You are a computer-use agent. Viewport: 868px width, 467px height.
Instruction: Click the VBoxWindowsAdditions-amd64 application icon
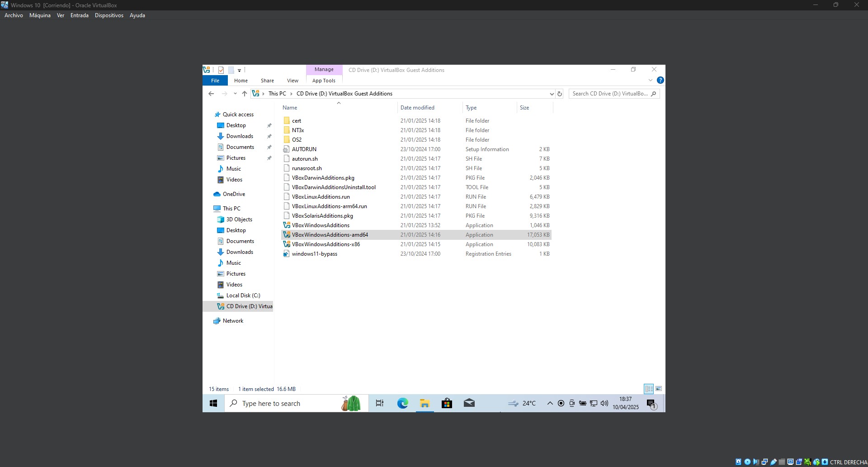click(286, 235)
